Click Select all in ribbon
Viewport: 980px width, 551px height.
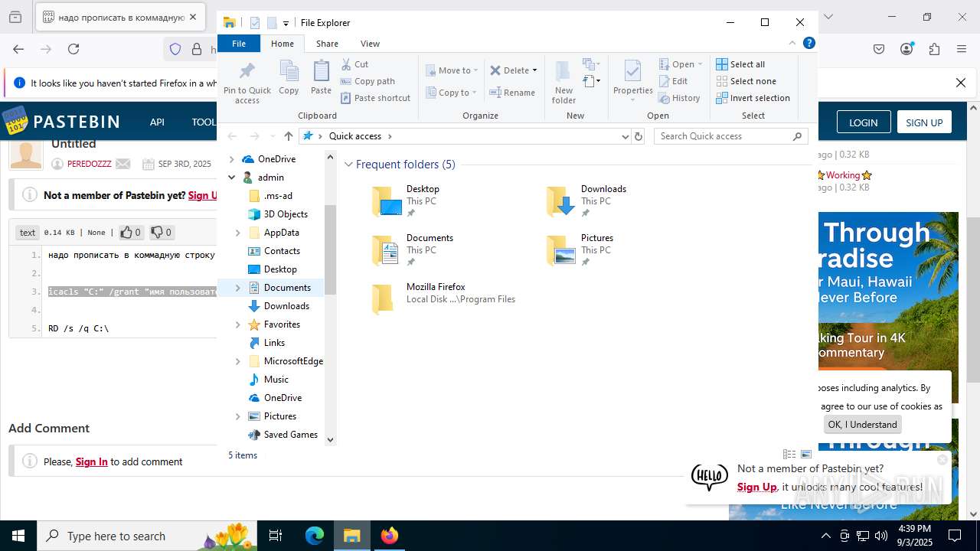(740, 64)
